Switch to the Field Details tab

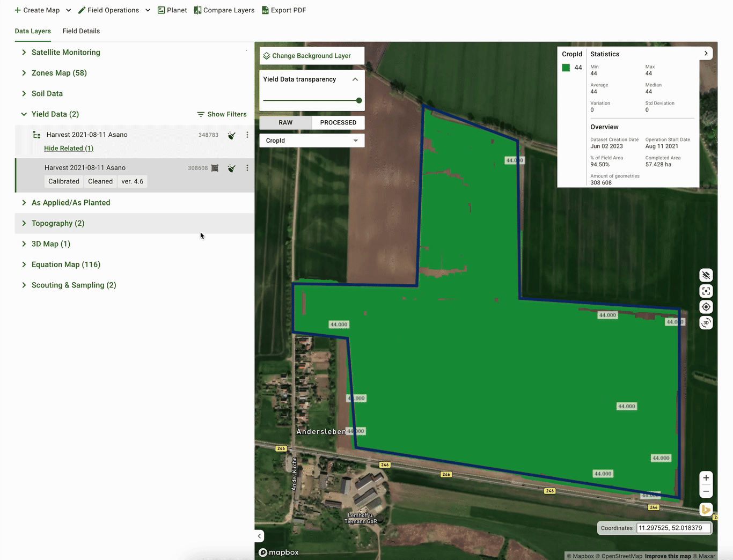click(x=81, y=31)
